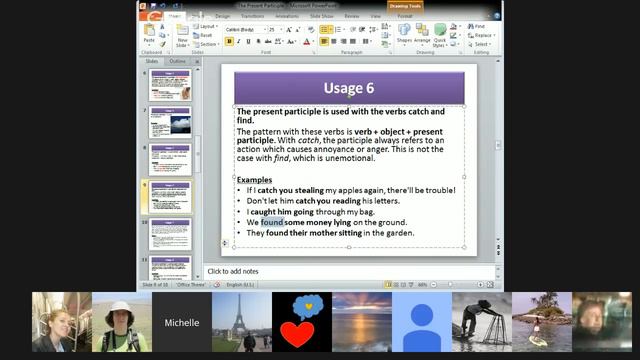
Task: Click the Shape Effects icon
Action: (454, 44)
